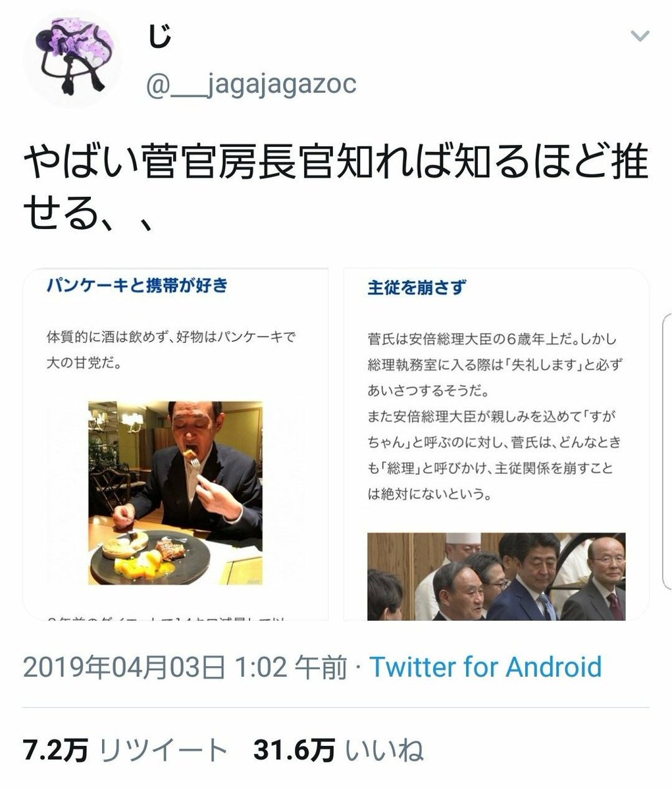The width and height of the screenshot is (672, 790).
Task: Expand the tweet options chevron menu
Action: coord(640,36)
